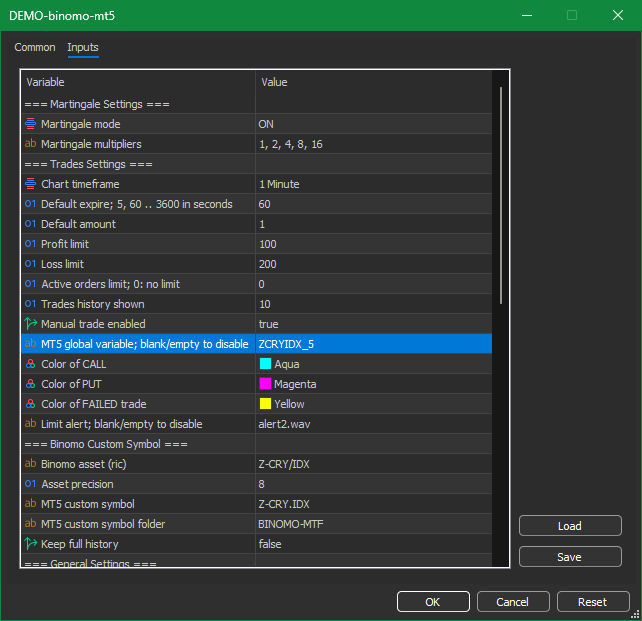Screen dimensions: 642x621
Task: Switch to the Common tab
Action: pos(35,47)
